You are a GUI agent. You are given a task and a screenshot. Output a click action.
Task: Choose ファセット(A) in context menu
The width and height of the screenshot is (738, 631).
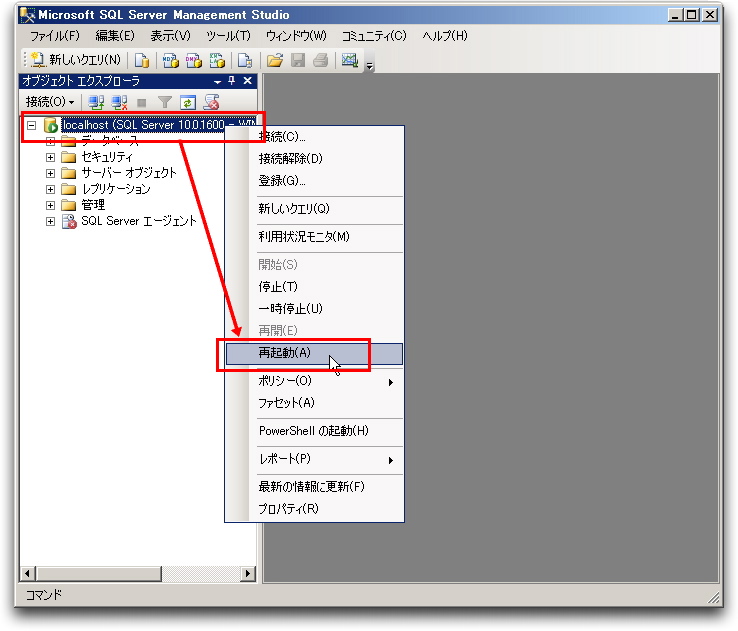[x=314, y=403]
